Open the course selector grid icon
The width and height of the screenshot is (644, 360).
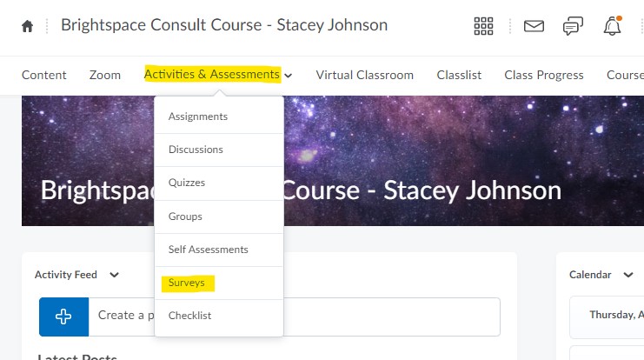483,26
